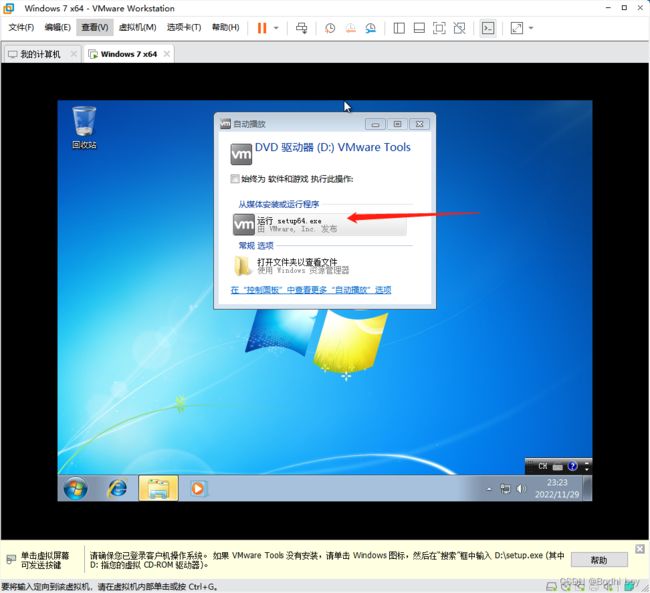This screenshot has height=593, width=650.
Task: Close the Windows 7 x64 tab
Action: click(167, 54)
